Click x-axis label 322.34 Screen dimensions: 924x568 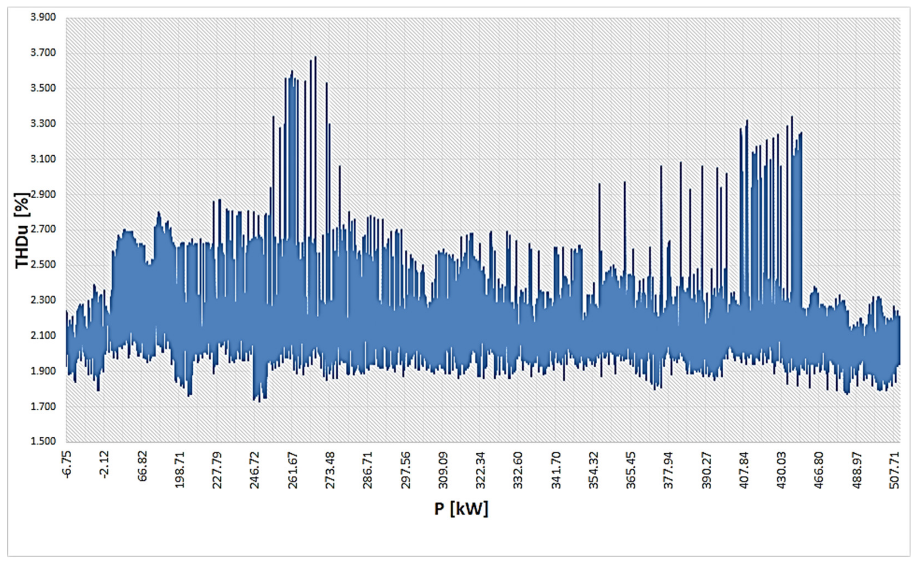point(481,470)
